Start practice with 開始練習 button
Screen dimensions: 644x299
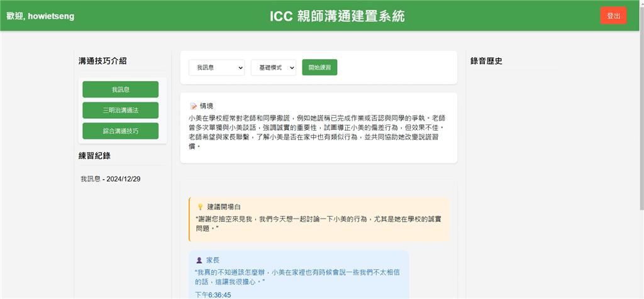(x=319, y=68)
